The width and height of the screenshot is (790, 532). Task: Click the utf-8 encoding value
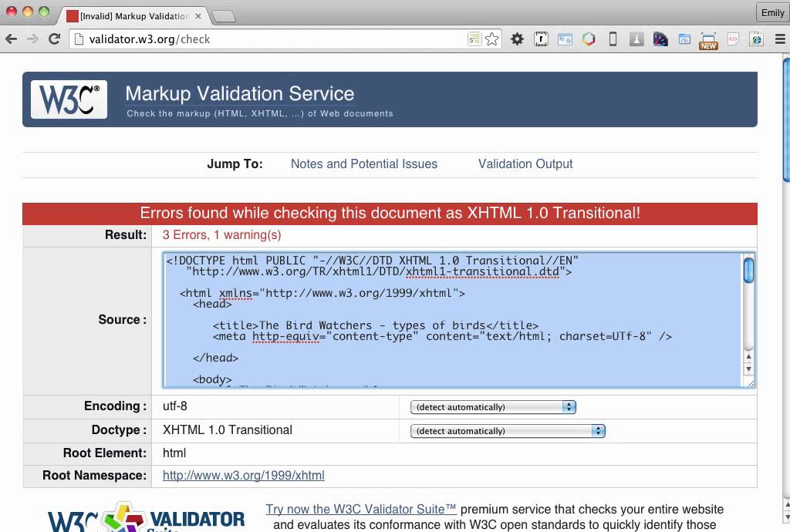pos(175,406)
